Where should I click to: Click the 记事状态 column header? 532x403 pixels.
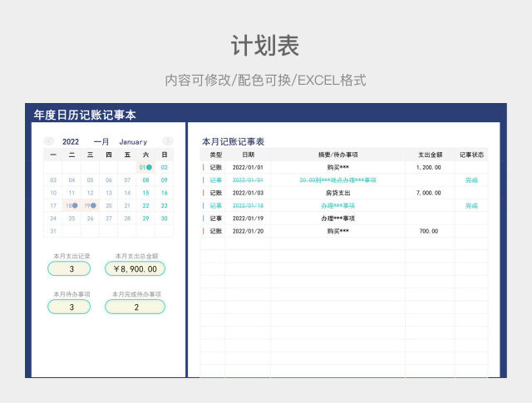point(471,155)
